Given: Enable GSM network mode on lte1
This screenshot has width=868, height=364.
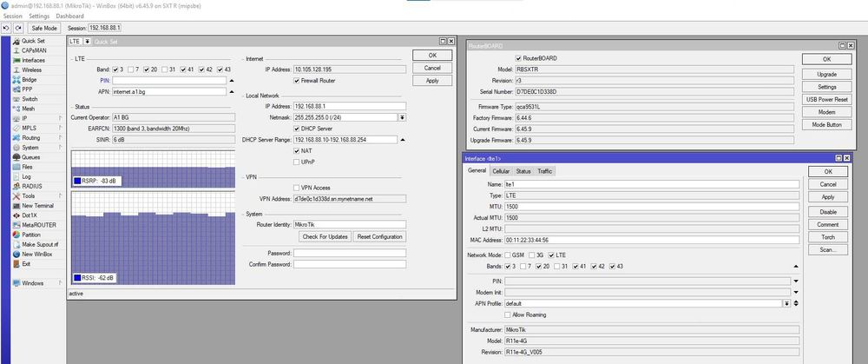Looking at the screenshot, I should point(508,255).
